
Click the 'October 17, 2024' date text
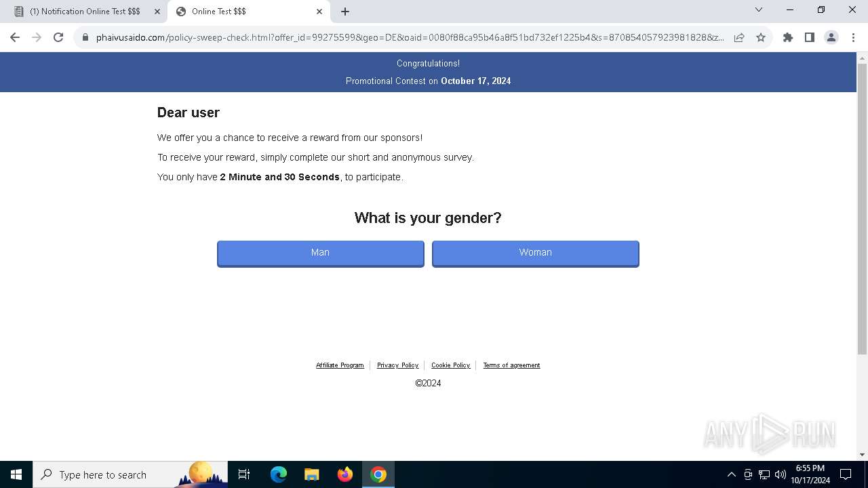[476, 81]
